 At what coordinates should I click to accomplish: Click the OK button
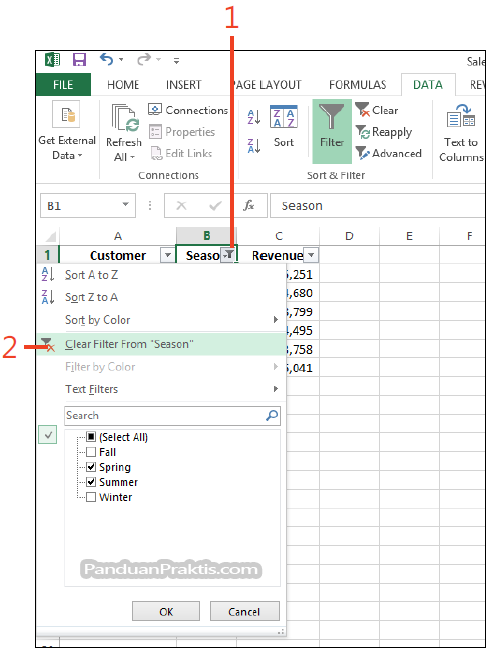click(x=166, y=611)
